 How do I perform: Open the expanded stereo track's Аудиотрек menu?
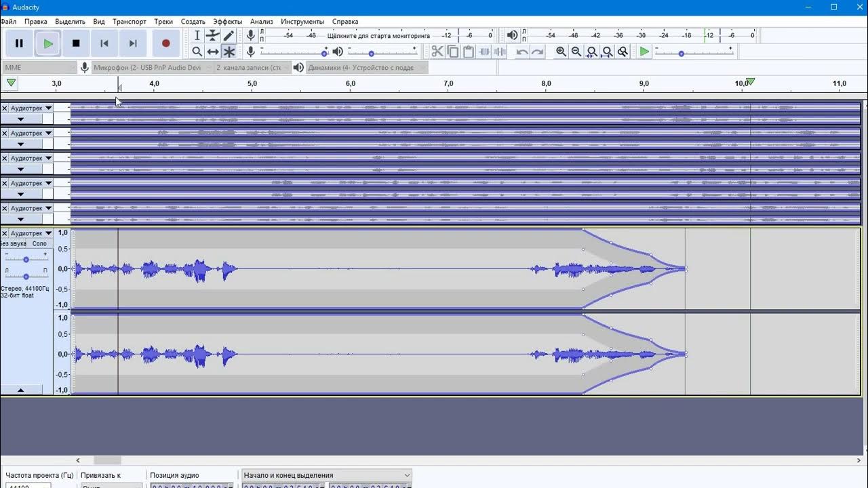click(31, 233)
